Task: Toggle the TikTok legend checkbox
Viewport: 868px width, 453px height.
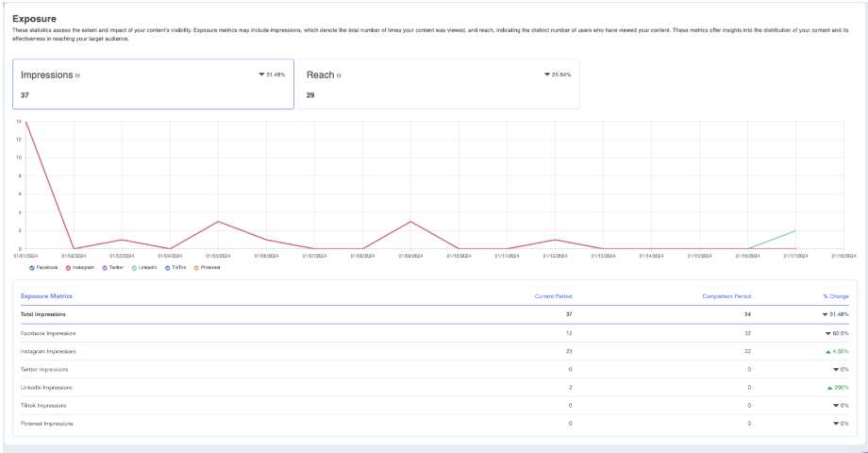Action: (x=168, y=267)
